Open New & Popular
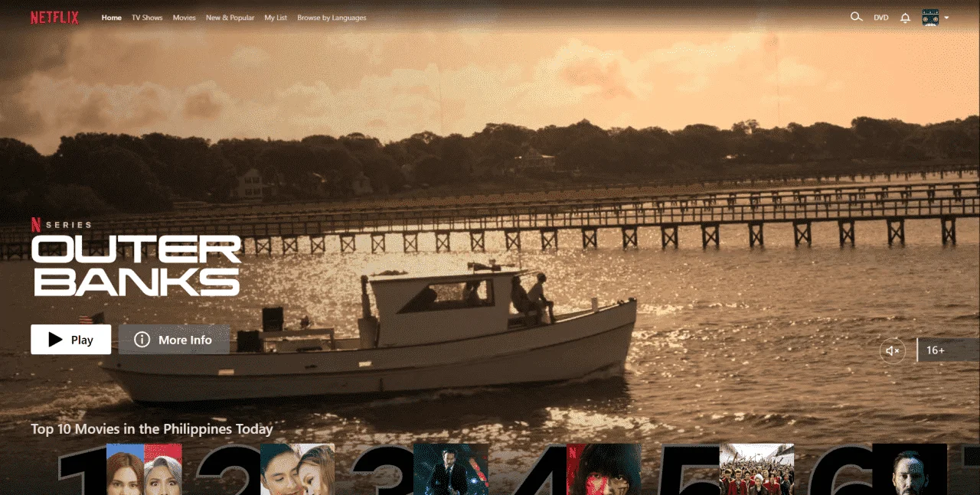Image resolution: width=980 pixels, height=495 pixels. tap(230, 18)
